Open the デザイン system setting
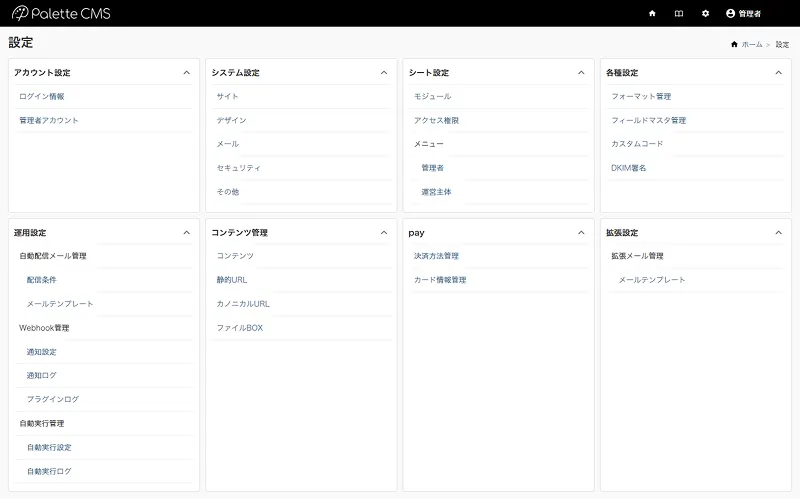 coord(232,120)
